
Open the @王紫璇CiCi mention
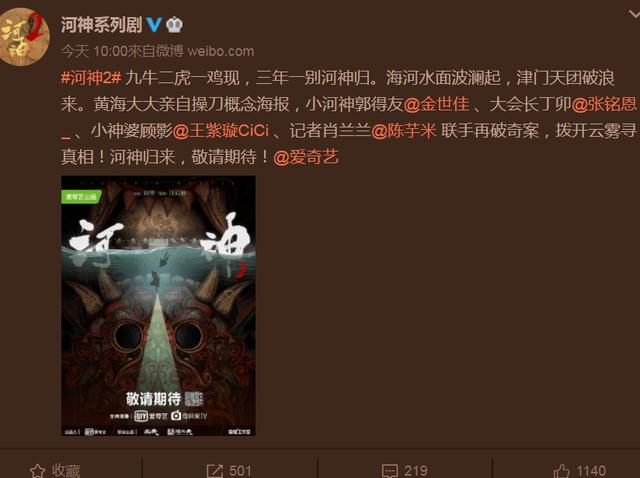coord(221,131)
